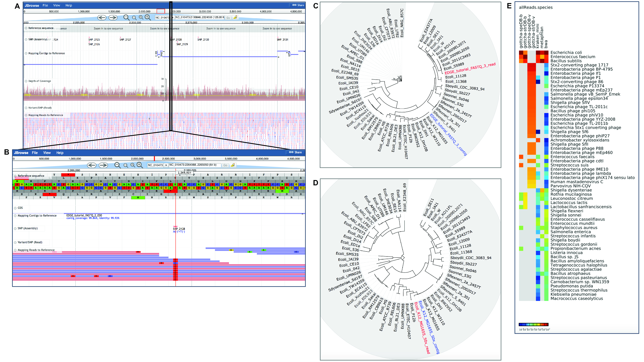Close SNP (Assembly) track in panel B
This screenshot has height=362, width=644.
click(x=15, y=229)
